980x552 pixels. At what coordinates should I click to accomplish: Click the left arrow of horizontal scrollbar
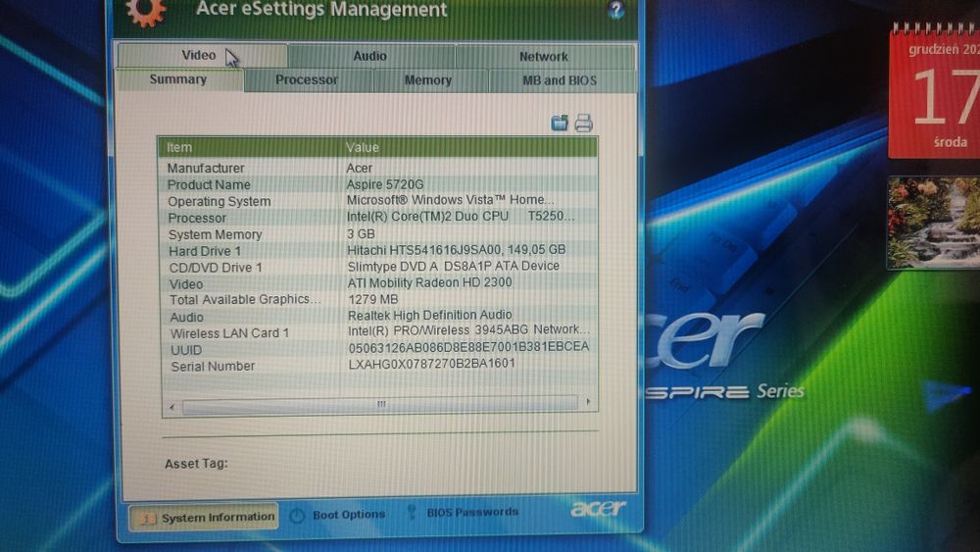tap(171, 408)
